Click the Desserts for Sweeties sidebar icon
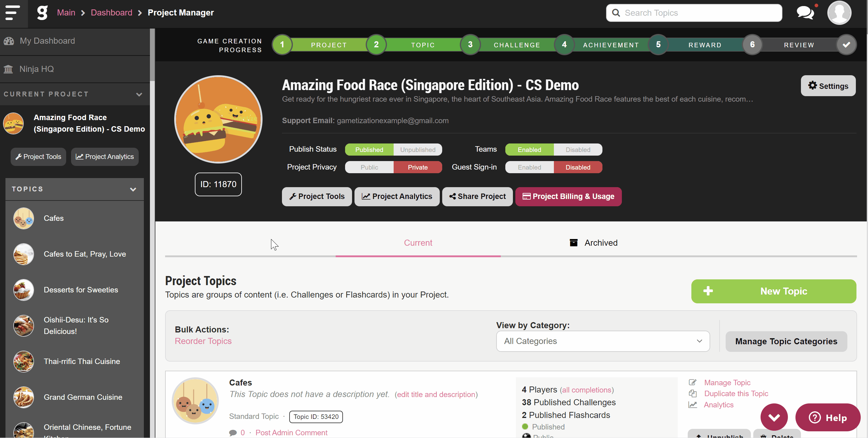868x438 pixels. point(24,290)
